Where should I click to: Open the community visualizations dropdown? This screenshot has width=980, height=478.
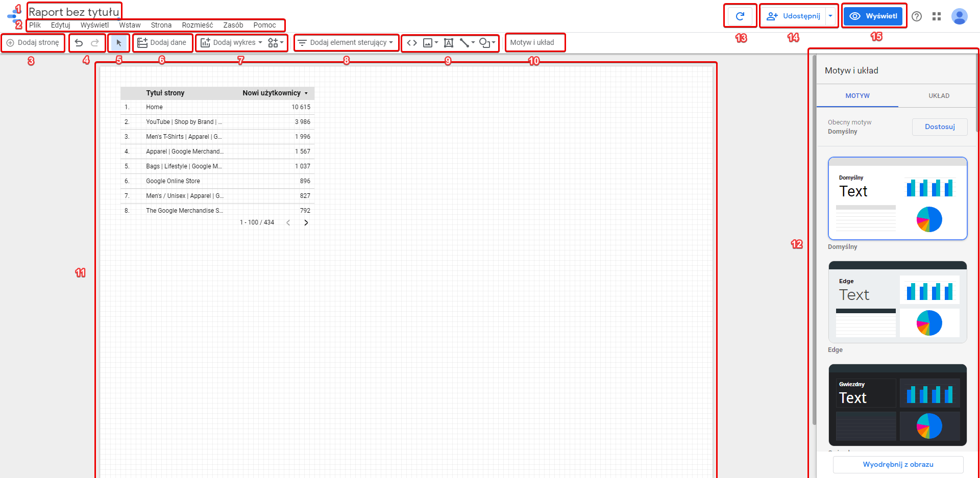click(x=276, y=43)
